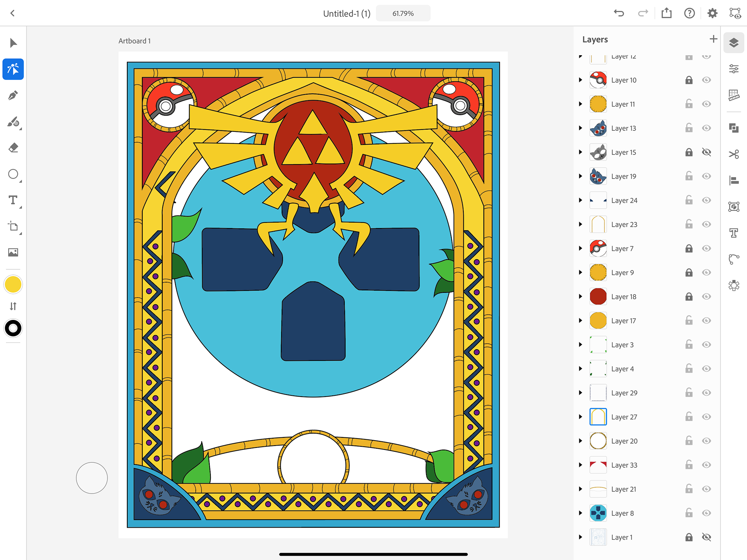Click the Place Image tool
This screenshot has height=560, width=747.
13,253
